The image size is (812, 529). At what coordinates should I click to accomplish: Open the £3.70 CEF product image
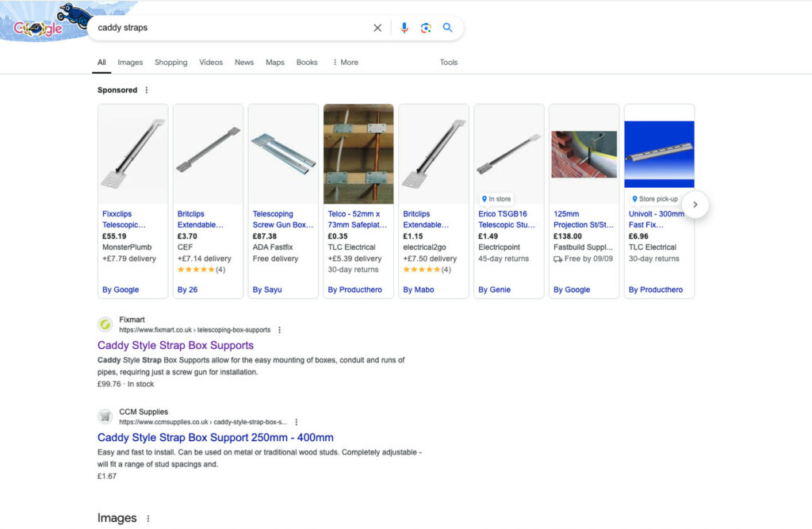tap(209, 154)
